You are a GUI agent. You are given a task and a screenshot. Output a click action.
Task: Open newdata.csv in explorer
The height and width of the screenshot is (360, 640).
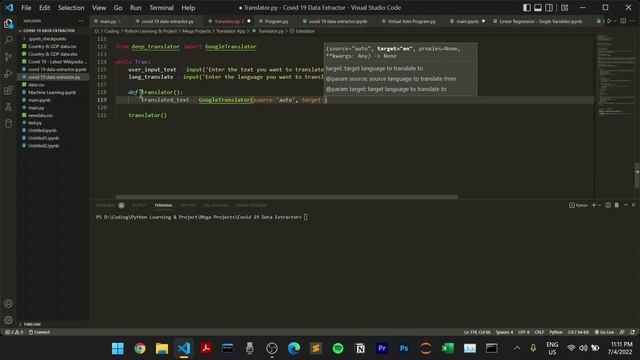(x=40, y=116)
